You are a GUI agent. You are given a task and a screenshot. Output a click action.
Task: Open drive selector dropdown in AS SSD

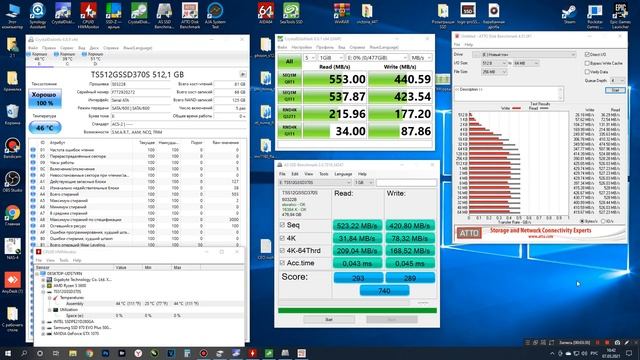pyautogui.click(x=315, y=182)
